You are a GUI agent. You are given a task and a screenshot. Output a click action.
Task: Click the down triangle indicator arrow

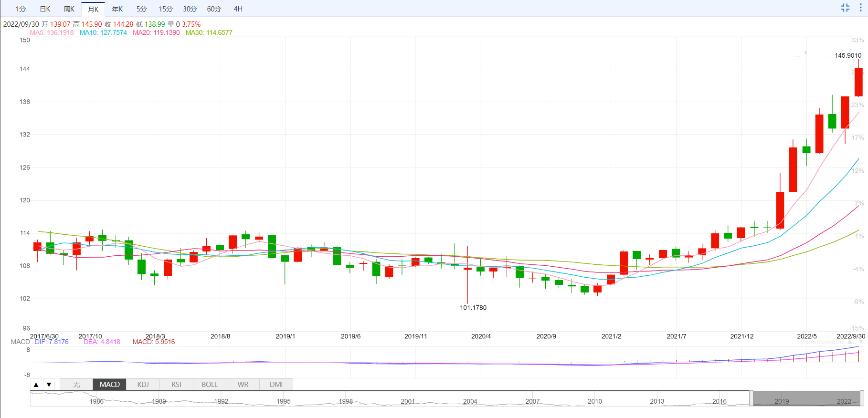click(49, 385)
